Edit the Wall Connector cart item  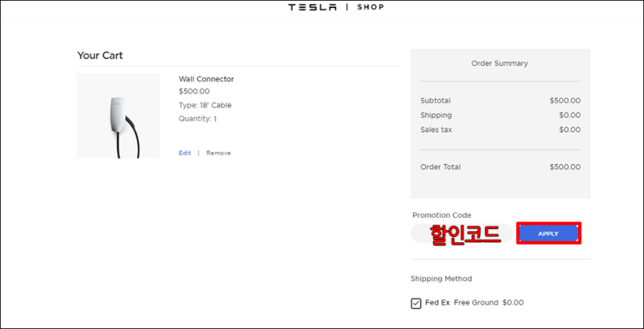coord(185,153)
